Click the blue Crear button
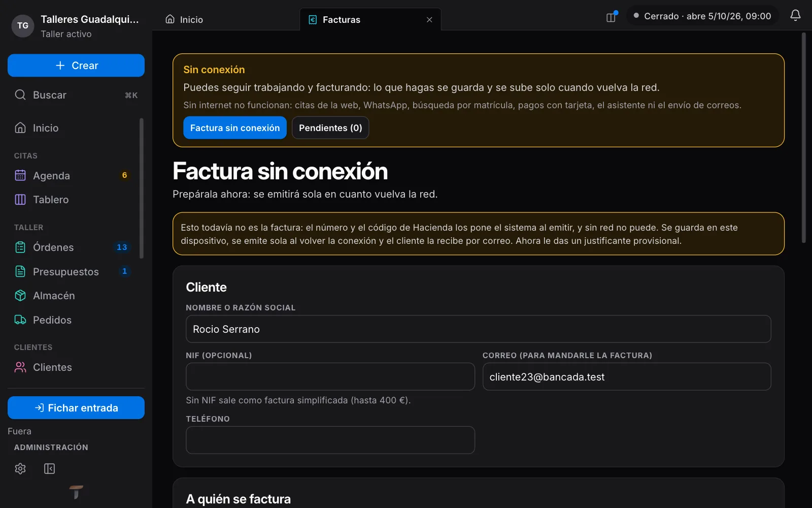The height and width of the screenshot is (508, 812). tap(76, 66)
